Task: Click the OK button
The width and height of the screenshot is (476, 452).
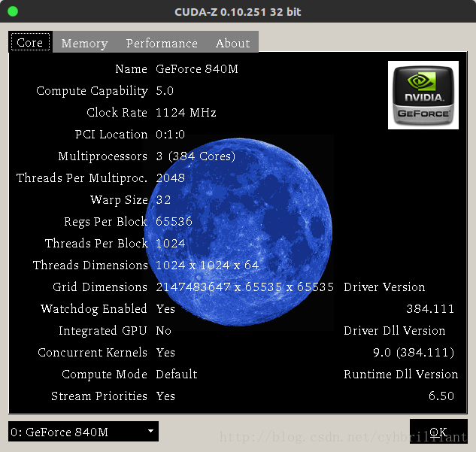Action: [x=438, y=432]
